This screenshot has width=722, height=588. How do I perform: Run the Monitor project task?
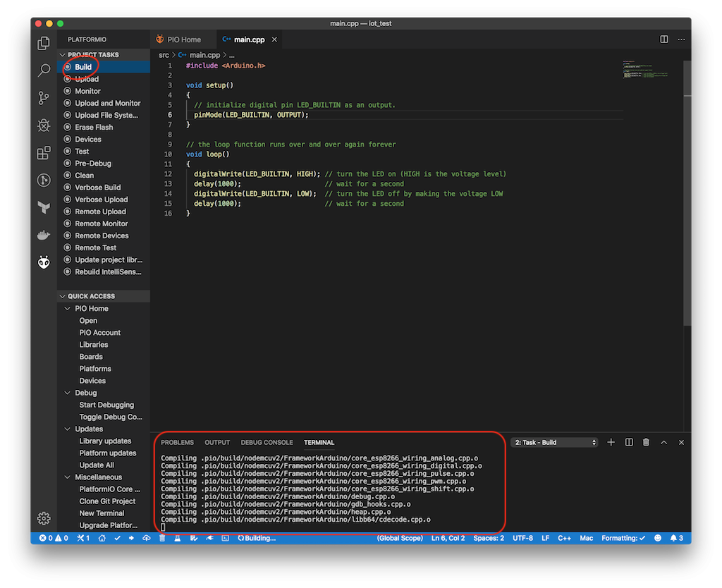point(104,91)
